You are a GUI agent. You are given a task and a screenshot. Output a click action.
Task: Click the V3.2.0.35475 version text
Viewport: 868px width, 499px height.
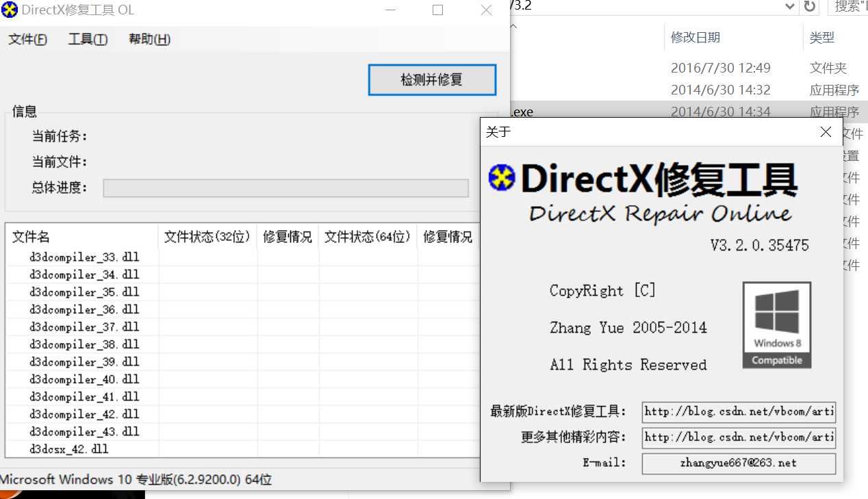tap(759, 246)
